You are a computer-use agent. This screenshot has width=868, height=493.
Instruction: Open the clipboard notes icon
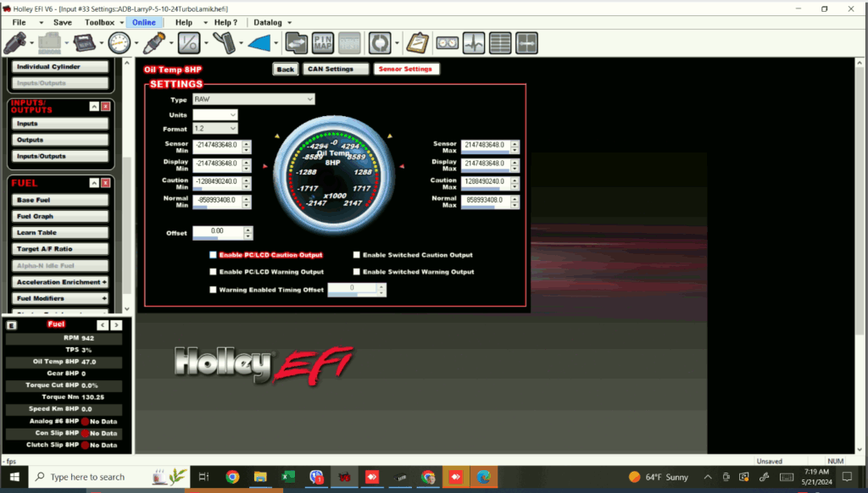[417, 42]
